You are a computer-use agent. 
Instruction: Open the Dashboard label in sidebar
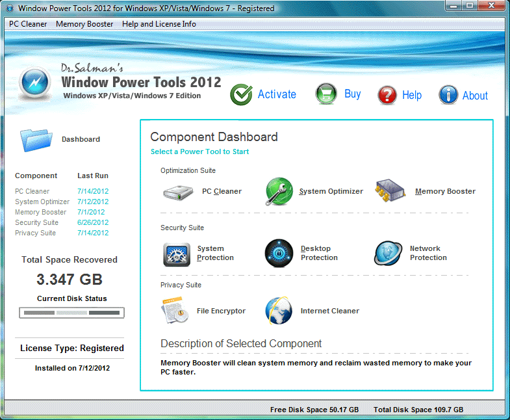[x=81, y=139]
